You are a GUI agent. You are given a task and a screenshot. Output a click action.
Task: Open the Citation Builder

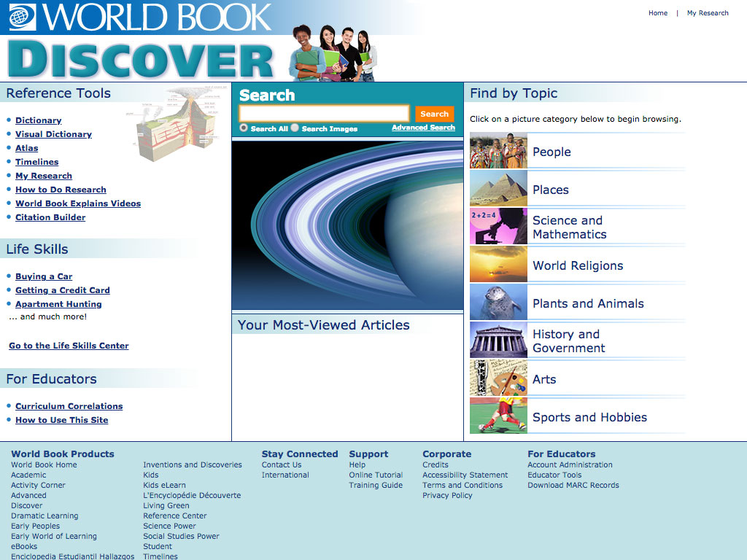click(50, 217)
